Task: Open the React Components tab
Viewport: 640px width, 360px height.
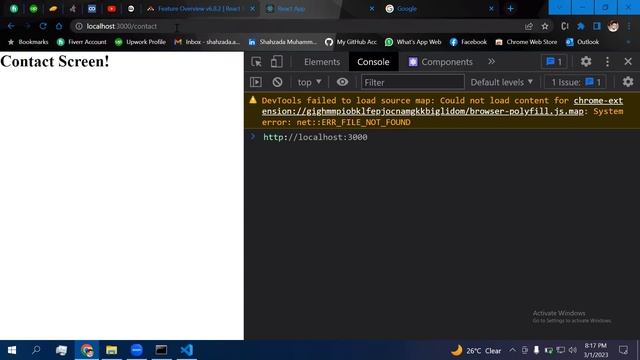Action: [x=440, y=62]
